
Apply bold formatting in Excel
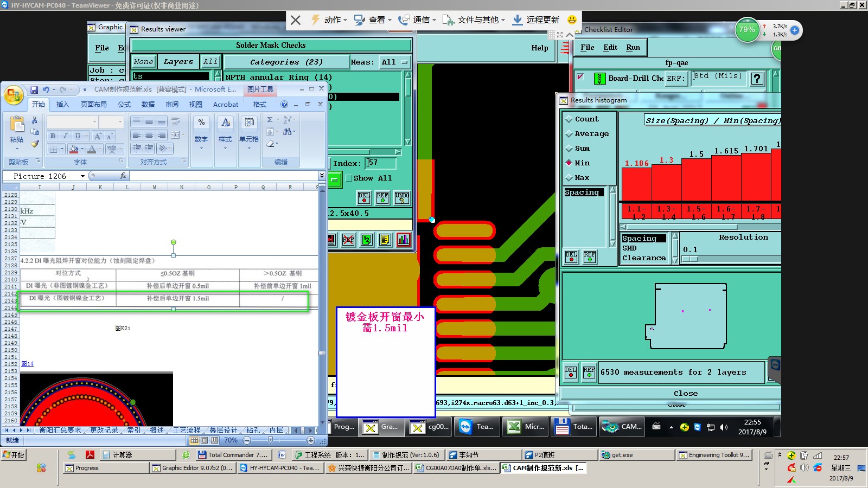pos(53,136)
